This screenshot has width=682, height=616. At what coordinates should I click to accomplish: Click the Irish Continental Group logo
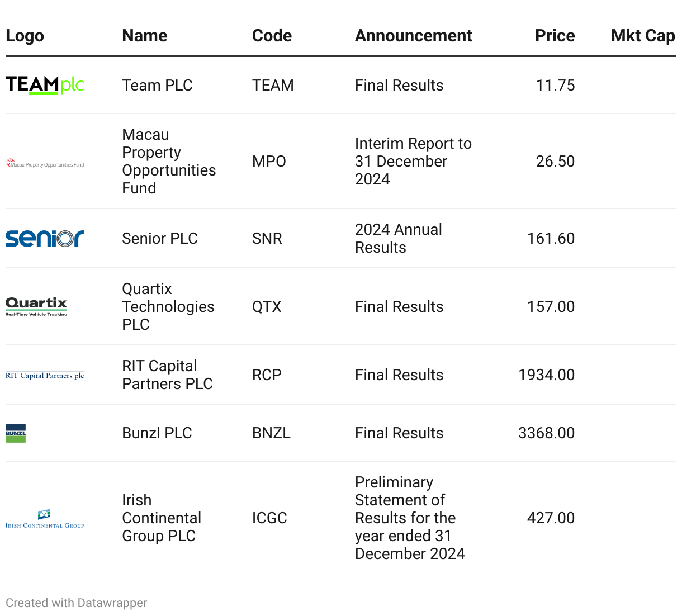pyautogui.click(x=45, y=519)
